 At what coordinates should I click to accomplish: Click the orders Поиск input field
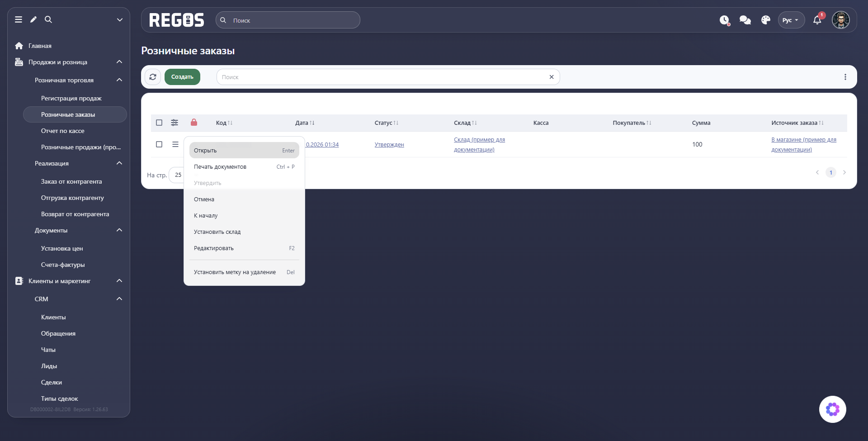coord(388,77)
